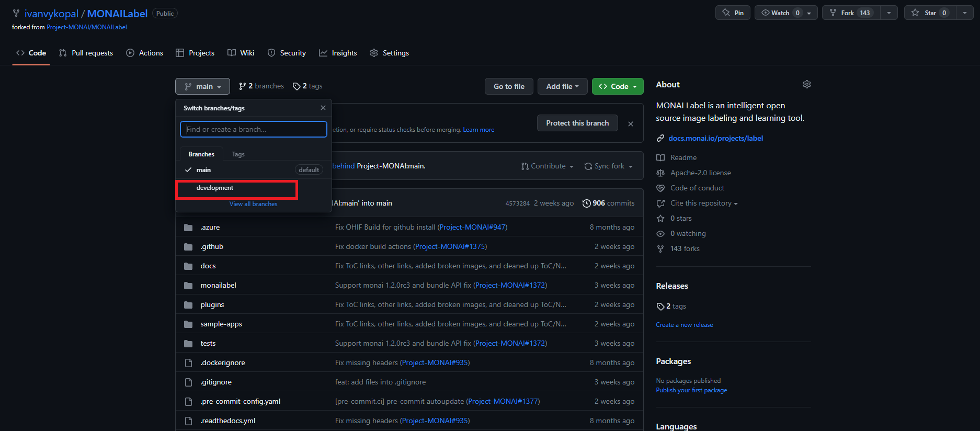Click the tag icon under Releases
This screenshot has width=980, height=431.
660,307
